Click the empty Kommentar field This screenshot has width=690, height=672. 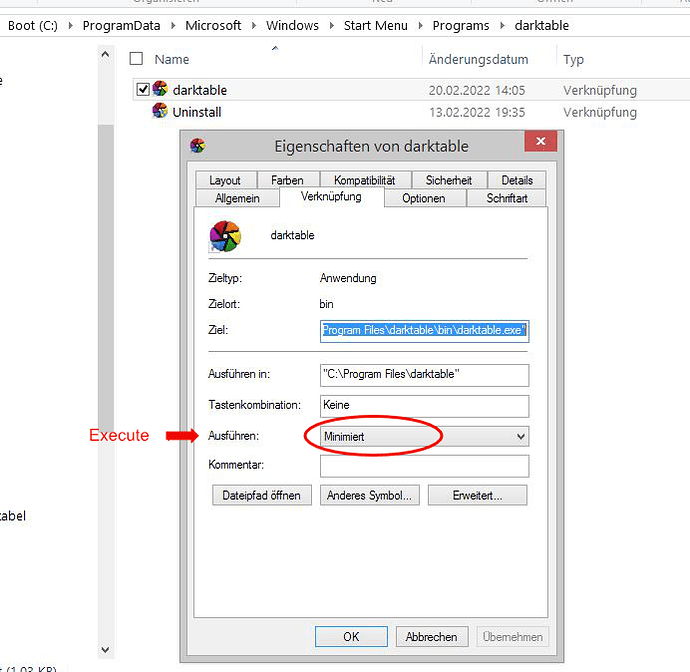(x=425, y=466)
